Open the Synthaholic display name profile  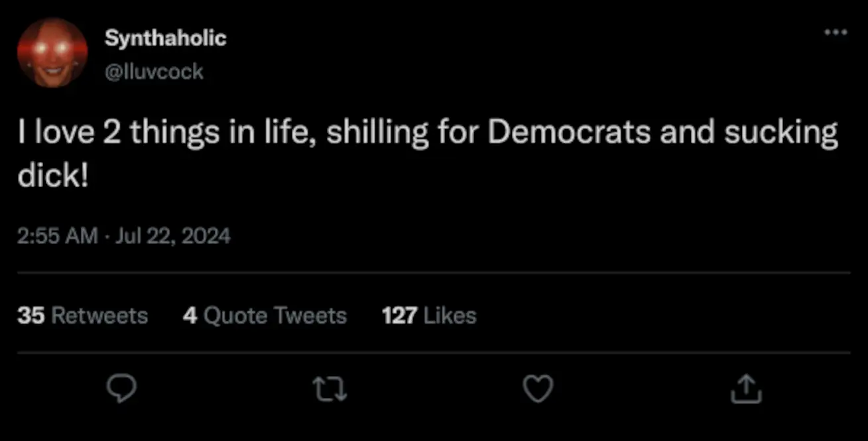165,38
